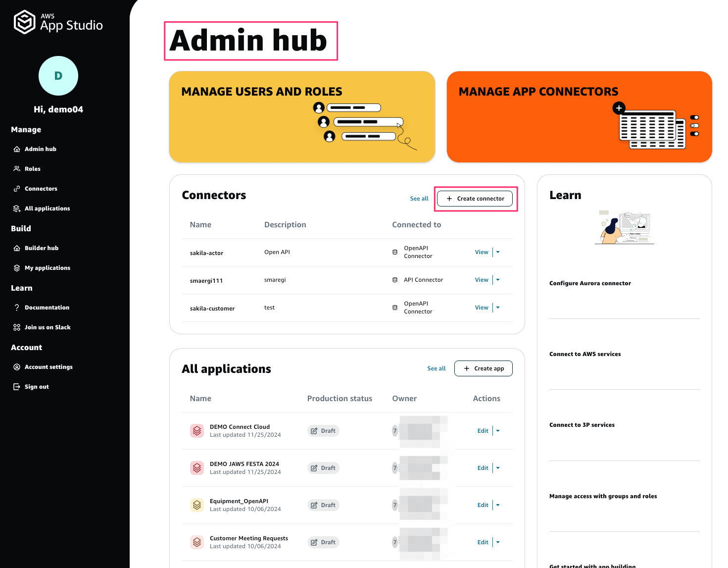This screenshot has width=728, height=568.
Task: Open Connectors in sidebar menu
Action: tap(41, 189)
